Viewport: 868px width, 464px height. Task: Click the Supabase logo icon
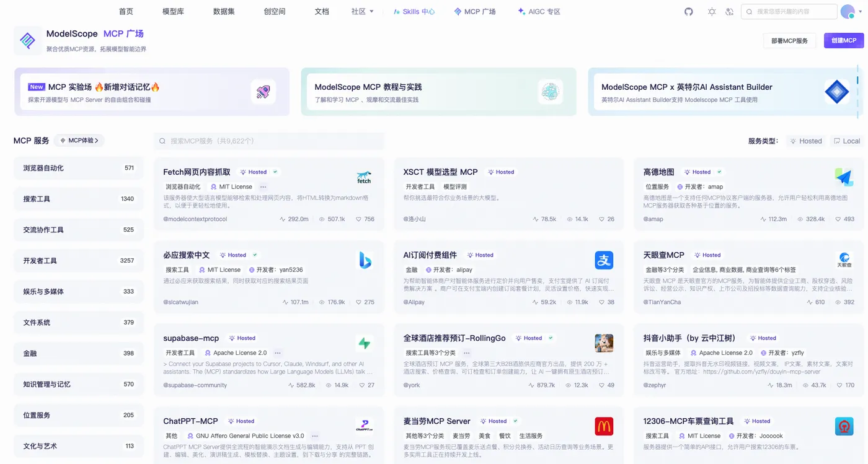(x=364, y=343)
